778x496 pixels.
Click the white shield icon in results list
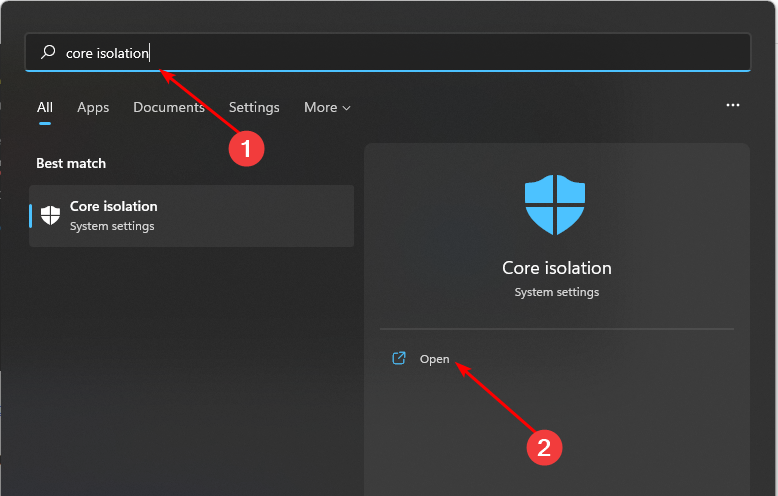(51, 215)
